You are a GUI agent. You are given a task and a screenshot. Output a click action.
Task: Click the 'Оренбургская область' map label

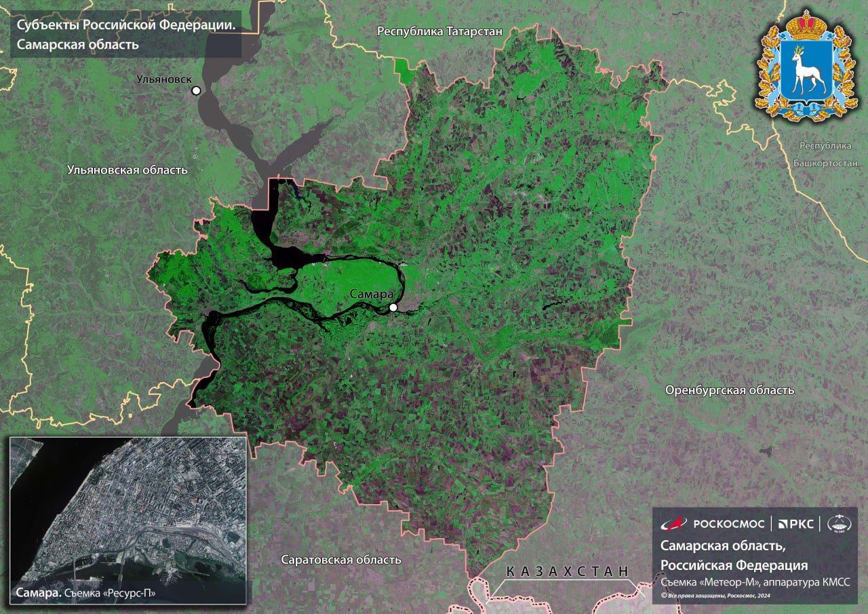(x=729, y=390)
